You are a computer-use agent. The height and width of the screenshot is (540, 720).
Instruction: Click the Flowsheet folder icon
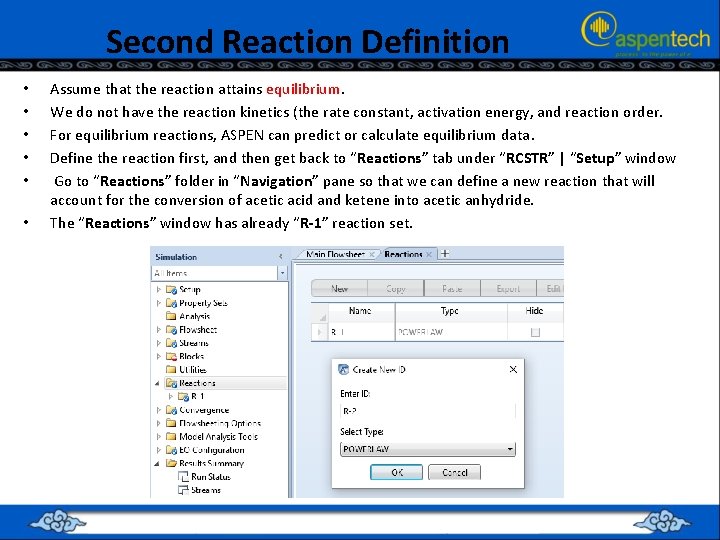tap(171, 329)
